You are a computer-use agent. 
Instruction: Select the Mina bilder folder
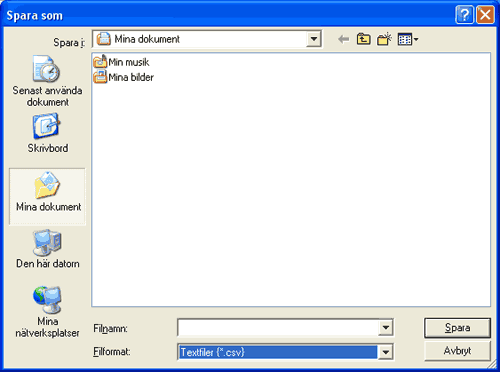123,77
